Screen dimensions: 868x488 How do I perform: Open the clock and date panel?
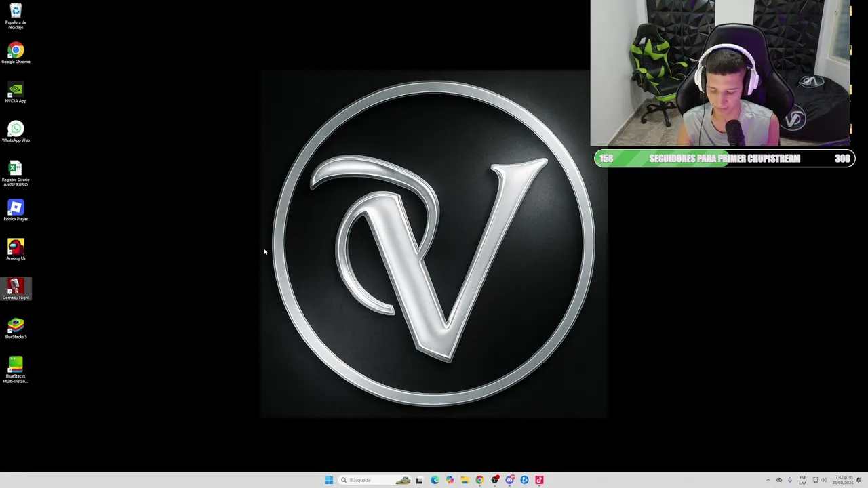click(x=844, y=480)
